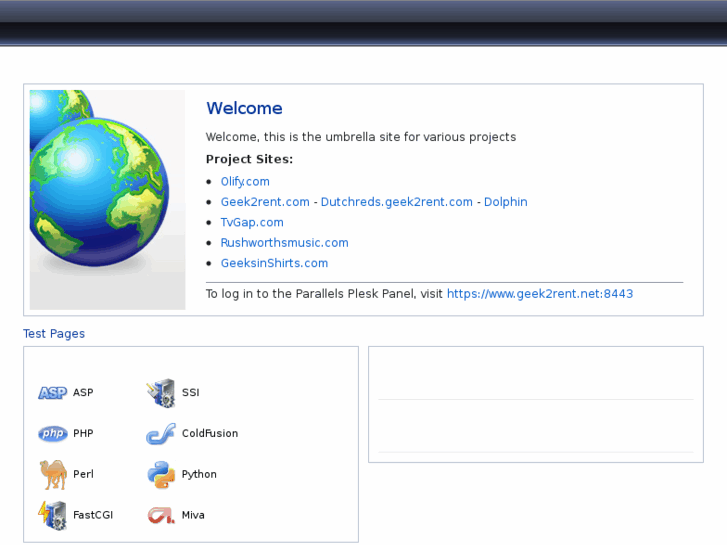The width and height of the screenshot is (727, 545).
Task: Click the PHP logo icon
Action: tap(52, 434)
